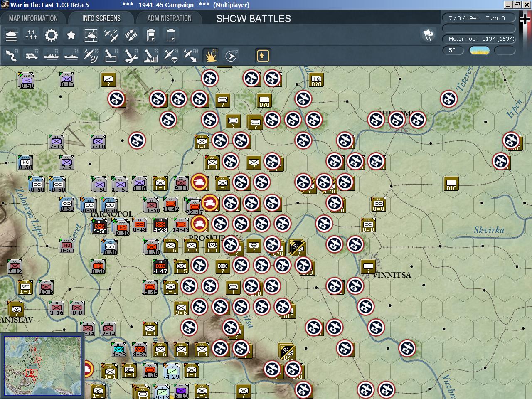Select the 10-9 unit counter
Image resolution: width=532 pixels, height=399 pixels.
pyautogui.click(x=46, y=288)
